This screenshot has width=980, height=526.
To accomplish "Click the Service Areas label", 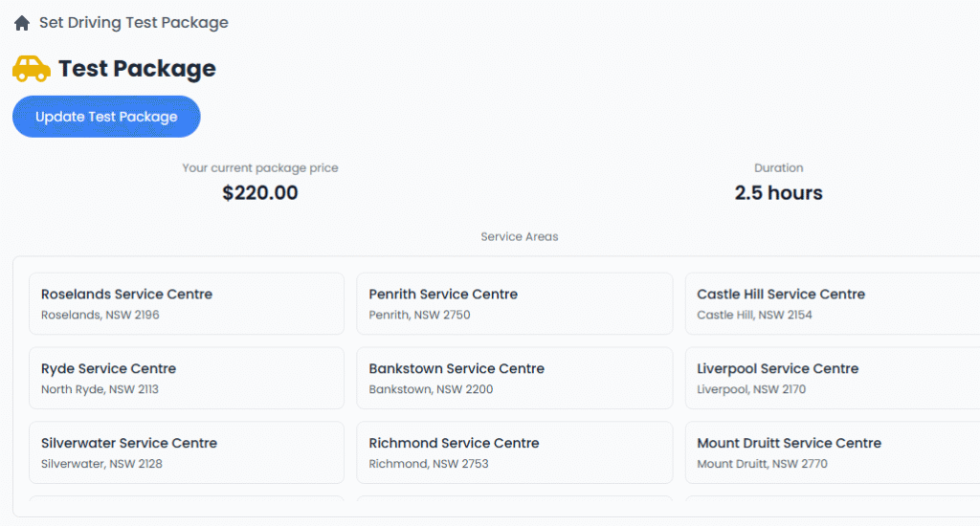I will 519,236.
